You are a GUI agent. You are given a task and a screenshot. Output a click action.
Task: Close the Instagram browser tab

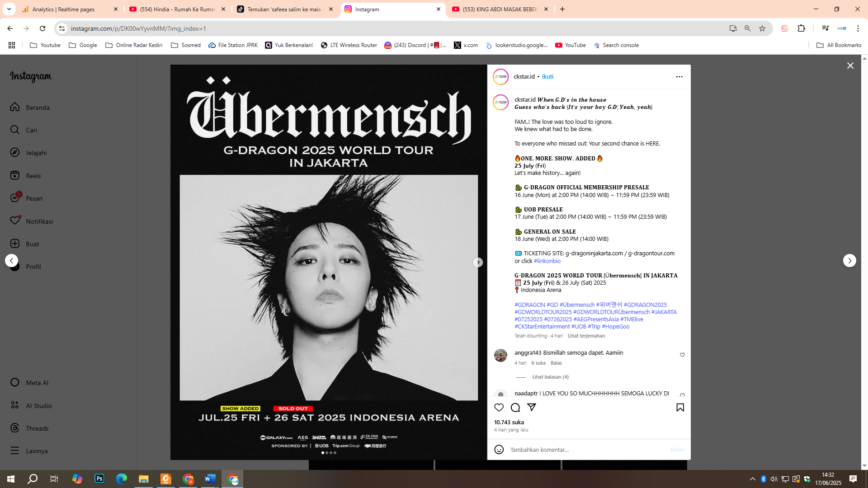pyautogui.click(x=438, y=9)
